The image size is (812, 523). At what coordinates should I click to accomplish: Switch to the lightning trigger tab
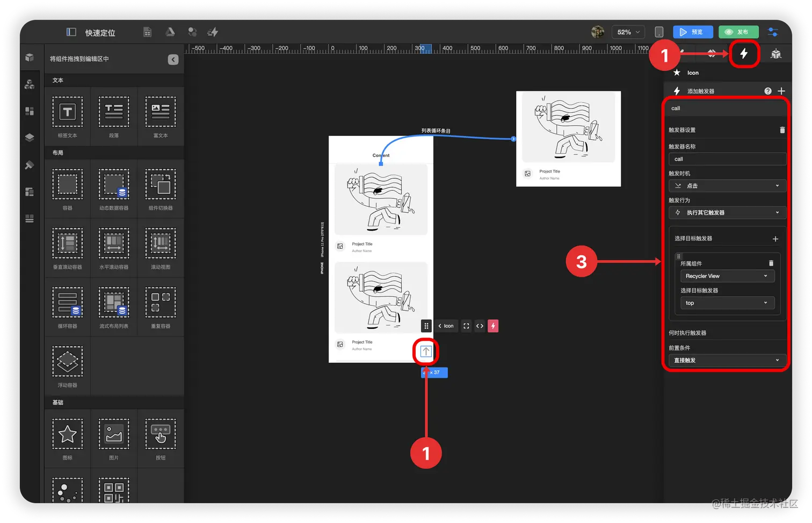pyautogui.click(x=744, y=54)
